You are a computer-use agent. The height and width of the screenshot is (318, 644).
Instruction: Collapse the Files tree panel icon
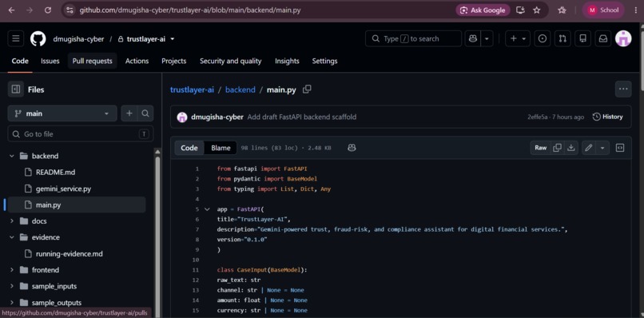(16, 89)
